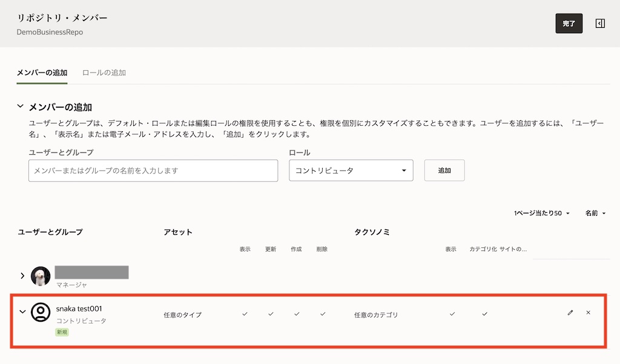Toggle the taxonomy 表示 permission for snaka test001
The height and width of the screenshot is (364, 620).
(452, 314)
